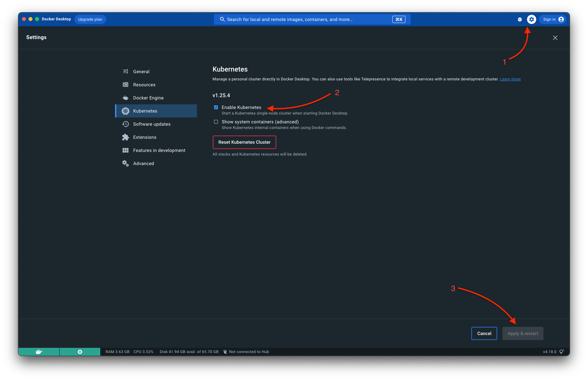Open the Extensions puzzle piece icon

[x=126, y=137]
